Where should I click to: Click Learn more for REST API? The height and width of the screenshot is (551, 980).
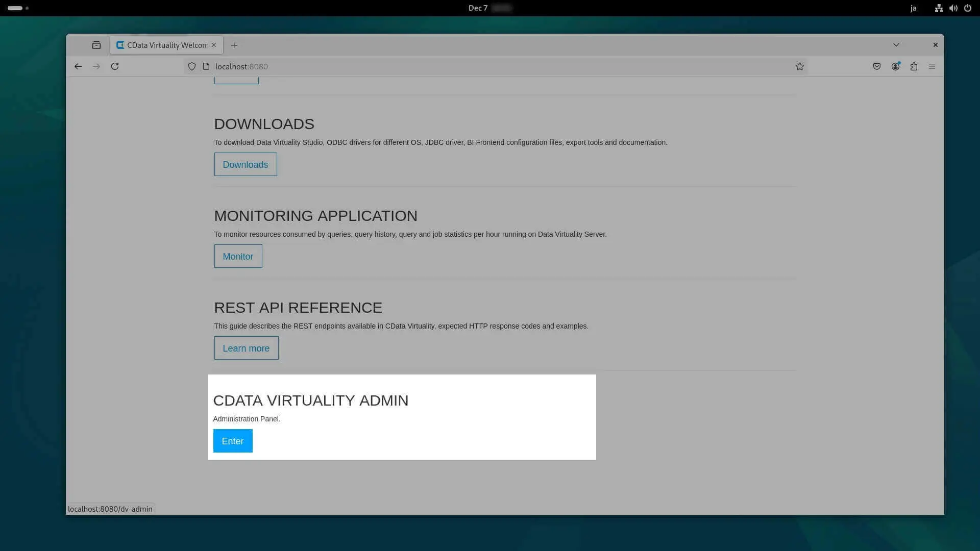coord(246,348)
